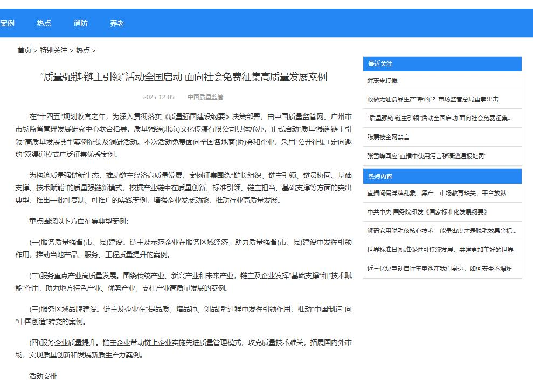Select the sidebar link about "质量强链·链主引领" 活动
The image size is (533, 392).
point(439,118)
